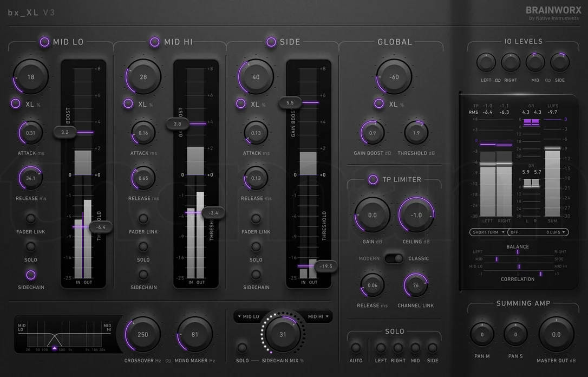Expand the Mid Hi sidechain source dropdown
The height and width of the screenshot is (377, 588).
coord(318,317)
